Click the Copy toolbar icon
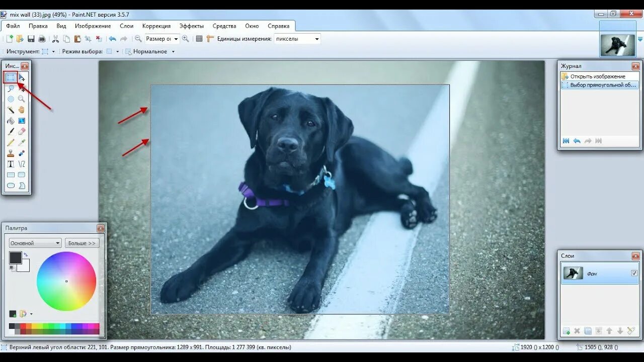This screenshot has height=362, width=644. (x=66, y=39)
